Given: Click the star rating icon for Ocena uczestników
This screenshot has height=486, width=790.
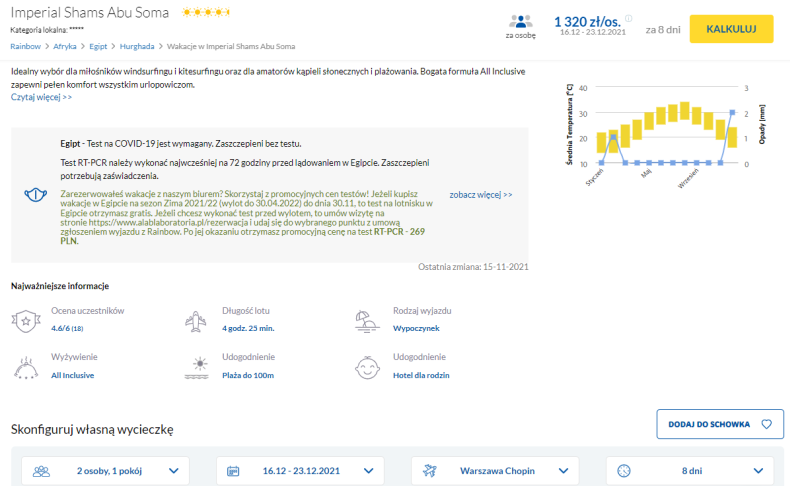Looking at the screenshot, I should [x=24, y=321].
